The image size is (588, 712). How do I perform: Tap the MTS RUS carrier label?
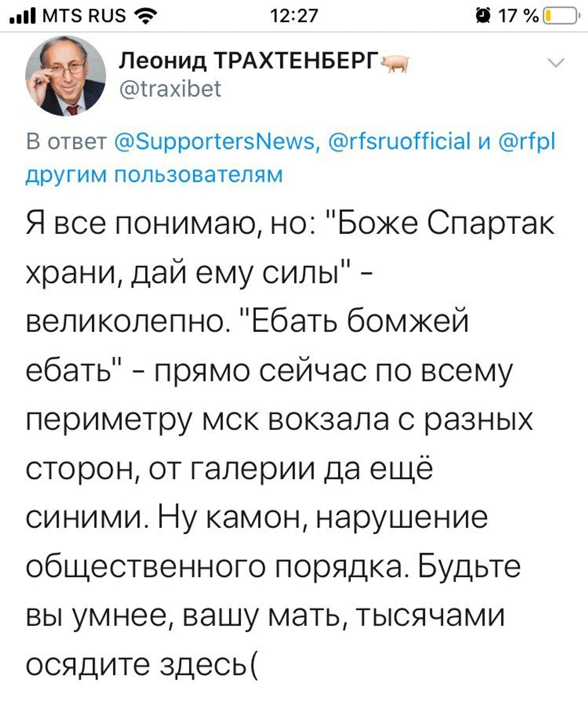coord(84,16)
